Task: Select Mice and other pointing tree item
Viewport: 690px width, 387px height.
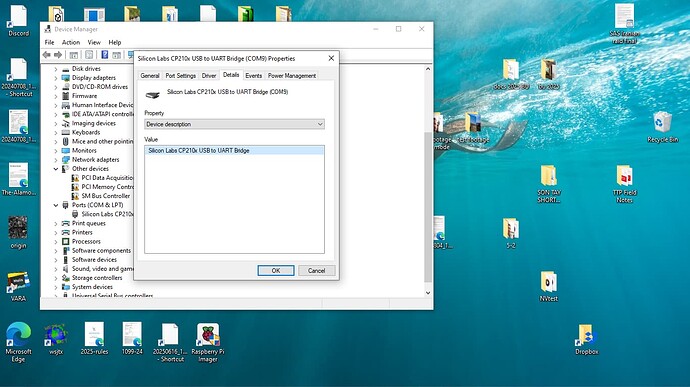Action: pyautogui.click(x=103, y=142)
